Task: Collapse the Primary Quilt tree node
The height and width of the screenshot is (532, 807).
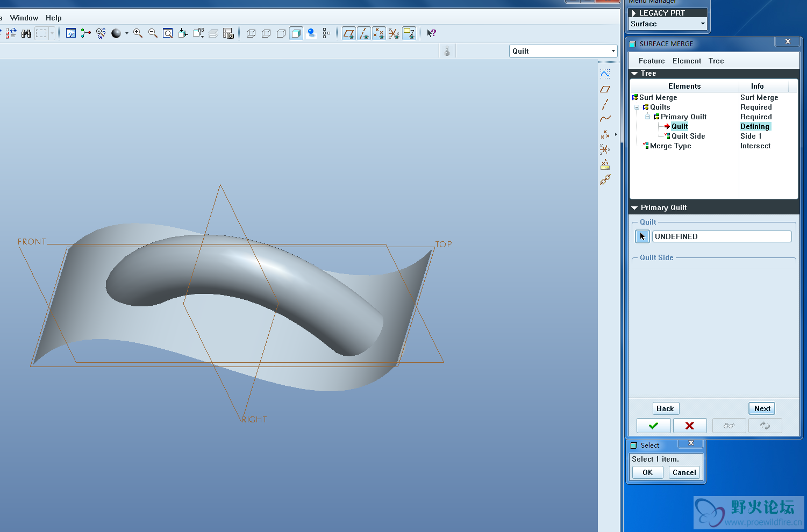Action: tap(648, 117)
